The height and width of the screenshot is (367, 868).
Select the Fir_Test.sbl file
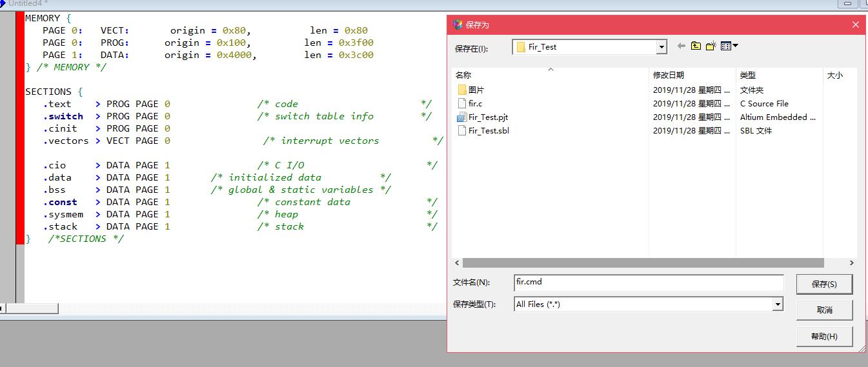(489, 131)
